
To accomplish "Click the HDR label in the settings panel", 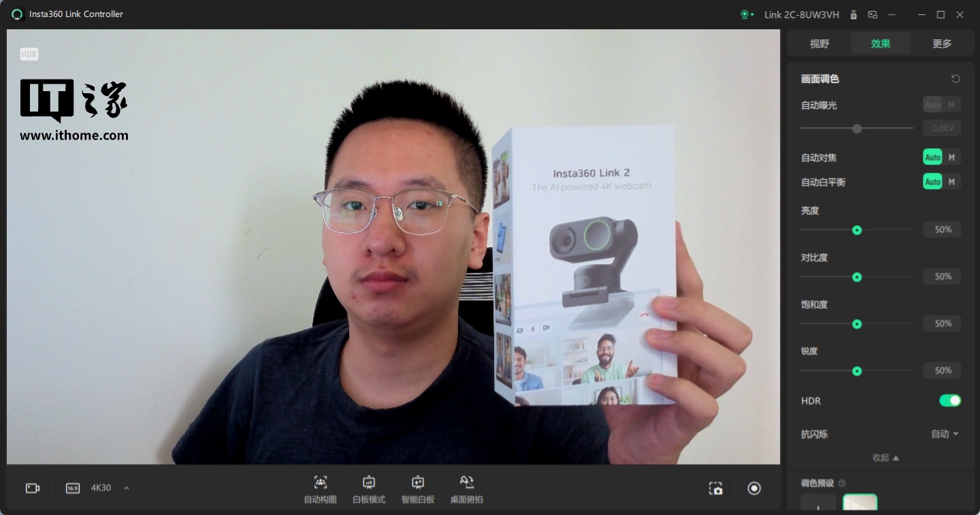I will click(811, 401).
